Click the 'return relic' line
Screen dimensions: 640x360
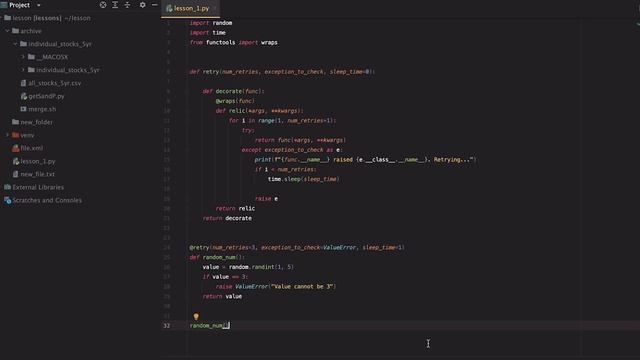coord(235,208)
